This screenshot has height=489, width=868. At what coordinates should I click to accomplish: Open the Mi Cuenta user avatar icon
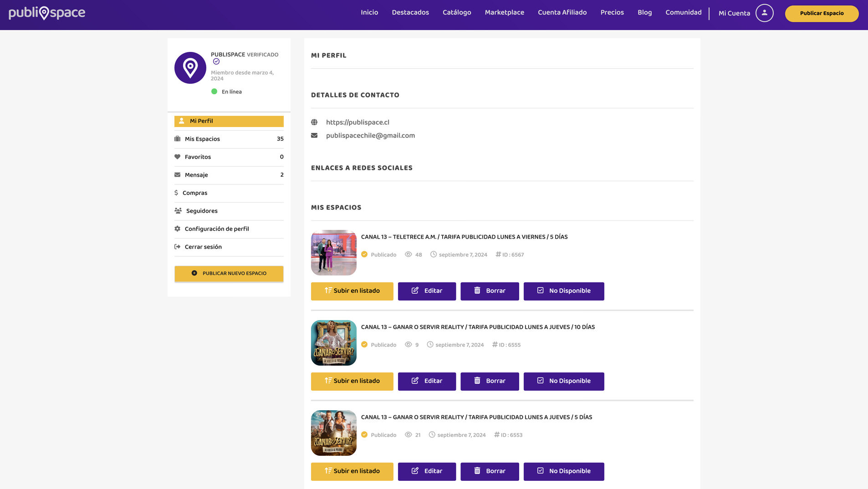[764, 13]
